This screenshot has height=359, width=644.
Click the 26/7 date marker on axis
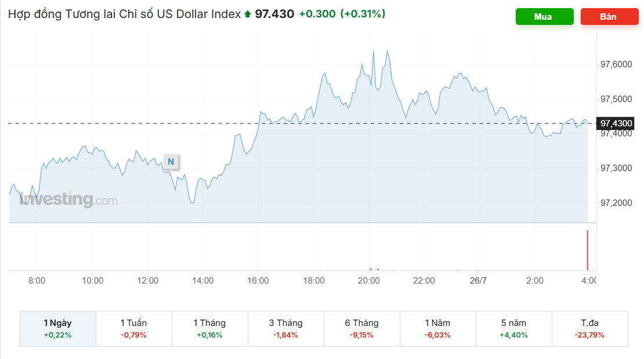(478, 281)
